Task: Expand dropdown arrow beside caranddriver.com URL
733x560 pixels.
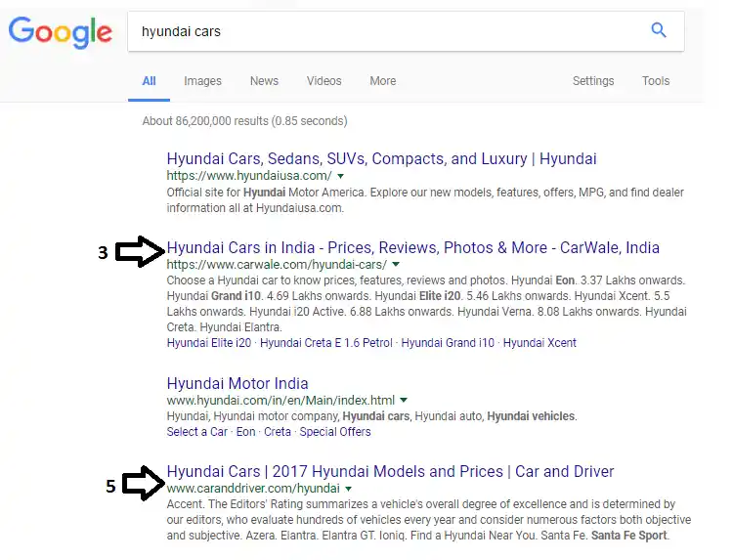Action: tap(348, 489)
